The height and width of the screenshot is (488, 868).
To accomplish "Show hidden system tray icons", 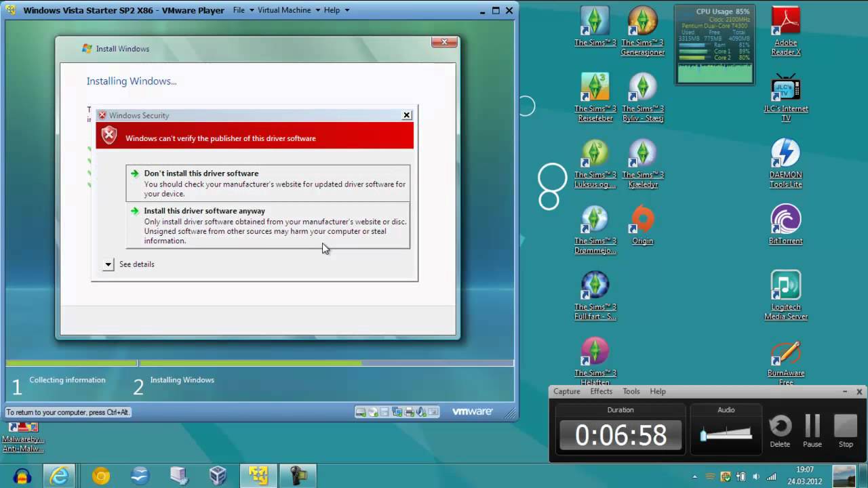I will pyautogui.click(x=695, y=476).
